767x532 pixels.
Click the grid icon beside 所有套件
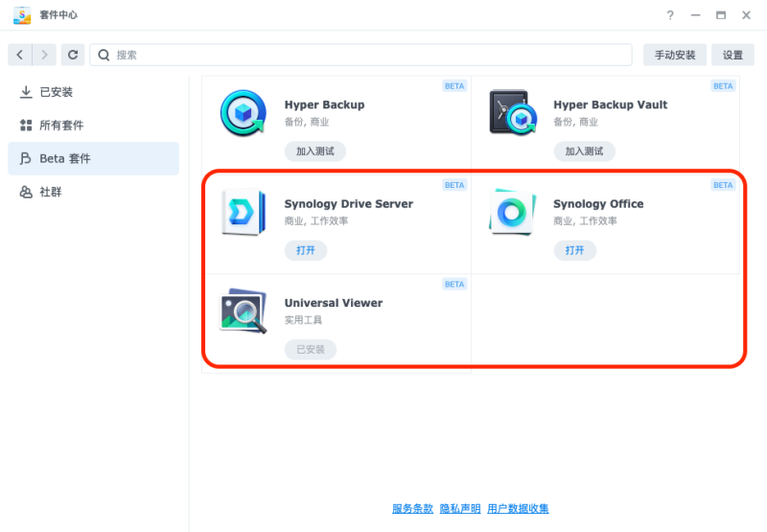[x=26, y=126]
